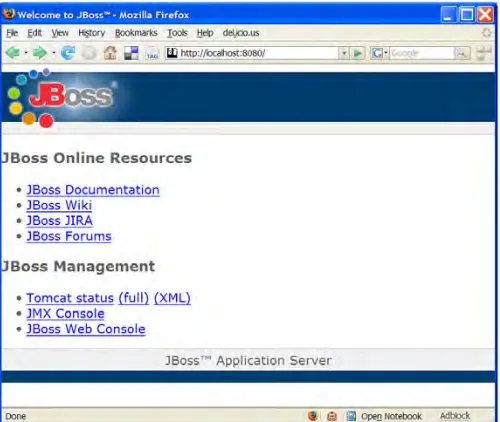
Task: Click the greyed Stop loading icon
Action: (89, 53)
